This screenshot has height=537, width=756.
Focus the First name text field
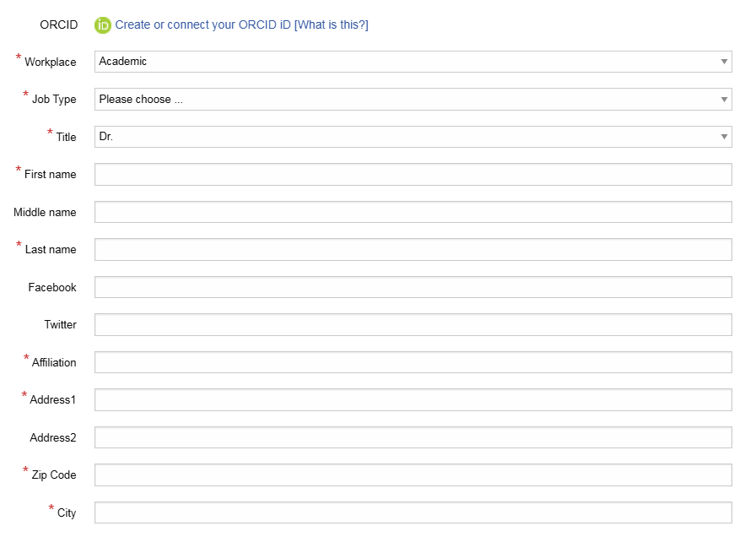pyautogui.click(x=413, y=175)
